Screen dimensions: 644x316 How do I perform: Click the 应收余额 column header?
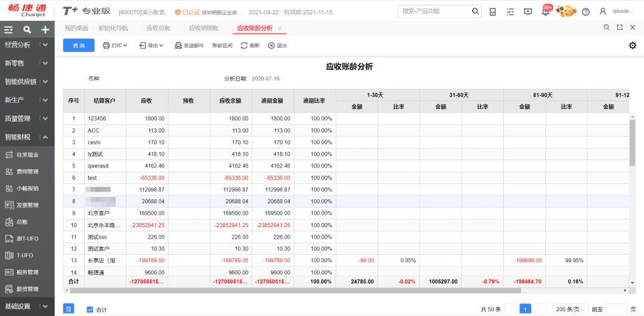(231, 100)
